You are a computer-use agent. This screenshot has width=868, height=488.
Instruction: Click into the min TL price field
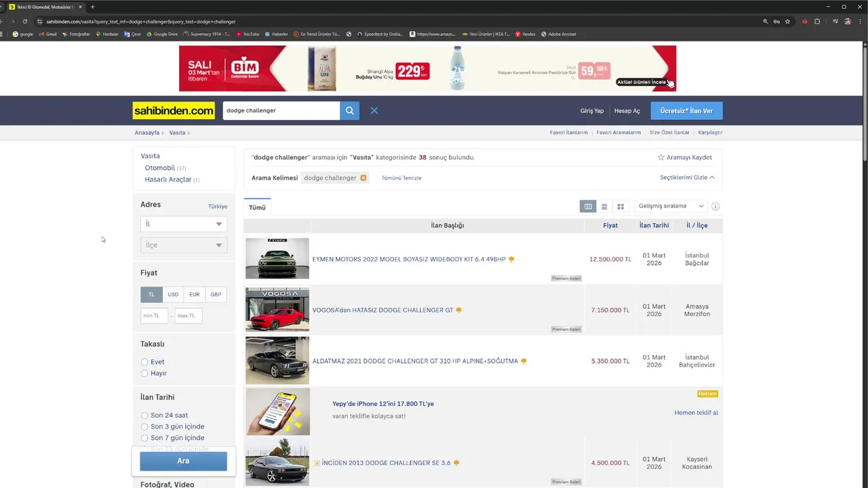pyautogui.click(x=155, y=316)
